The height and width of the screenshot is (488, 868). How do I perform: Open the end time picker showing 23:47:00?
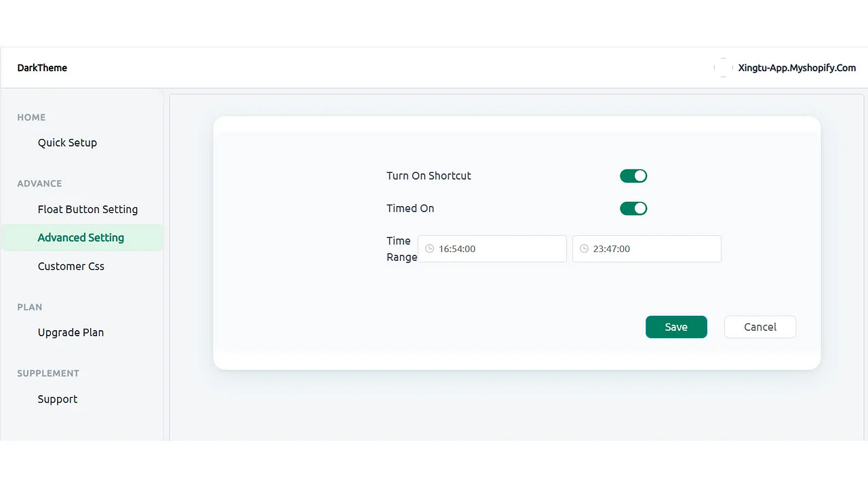pos(646,249)
